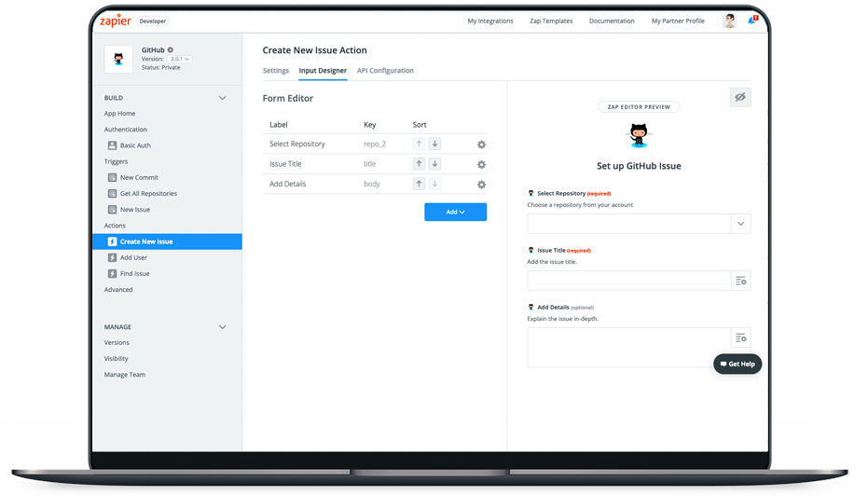Click the 'Add Details' label in table
Screen dimensions: 868x496
288,184
